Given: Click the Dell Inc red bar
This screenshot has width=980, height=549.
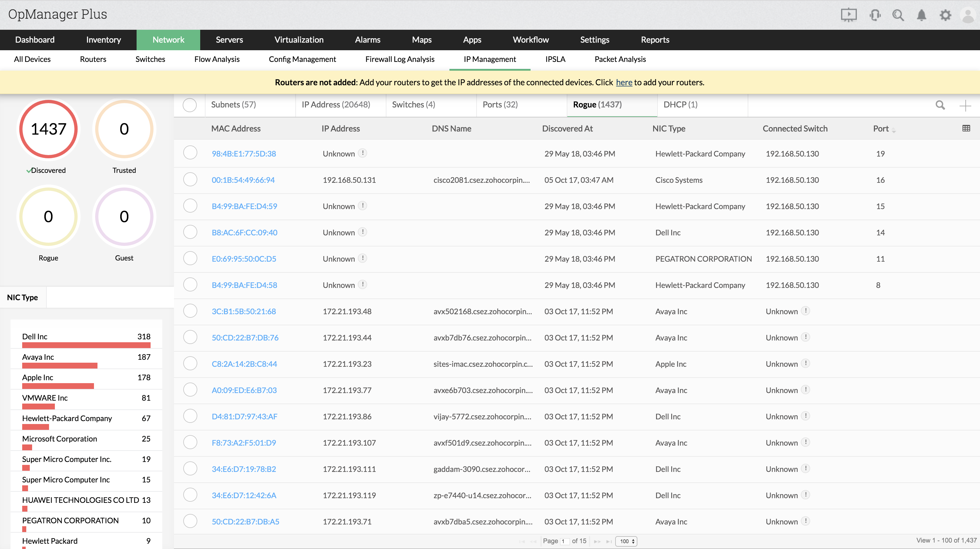Looking at the screenshot, I should point(86,345).
